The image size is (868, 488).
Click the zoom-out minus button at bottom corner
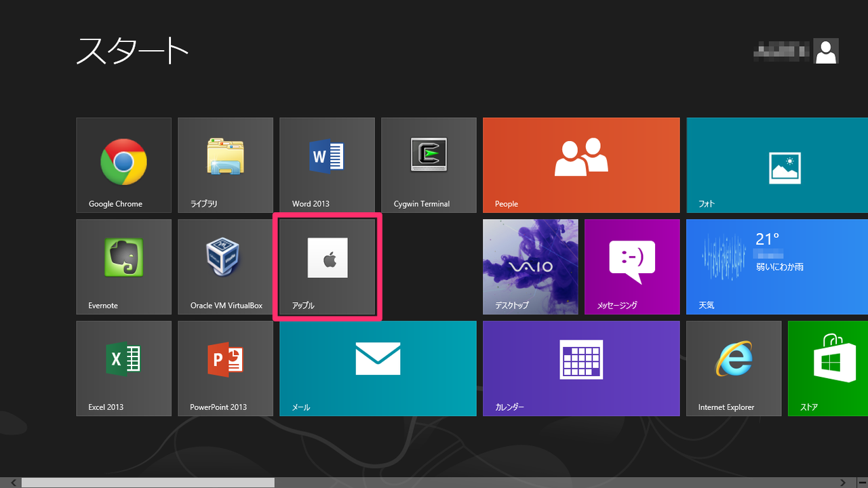click(862, 483)
